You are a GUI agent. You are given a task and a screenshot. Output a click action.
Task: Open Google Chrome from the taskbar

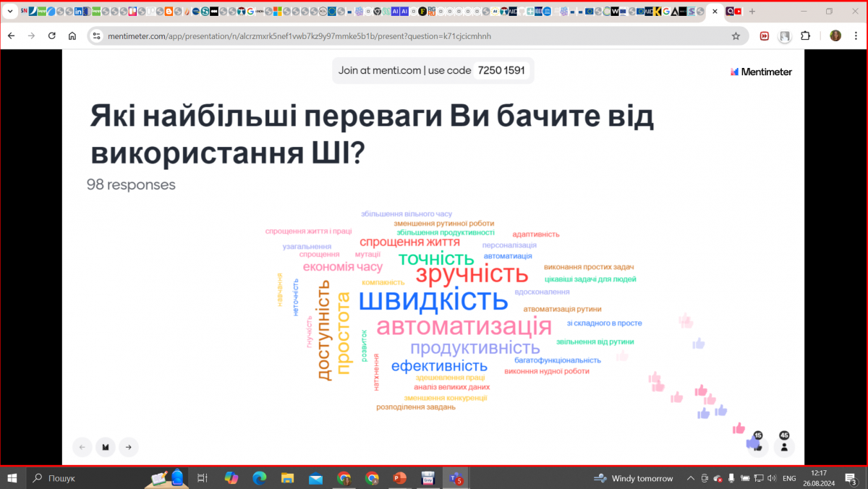click(344, 478)
